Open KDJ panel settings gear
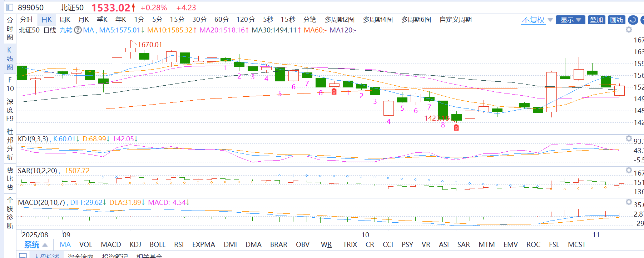The height and width of the screenshot is (258, 644). [x=629, y=138]
